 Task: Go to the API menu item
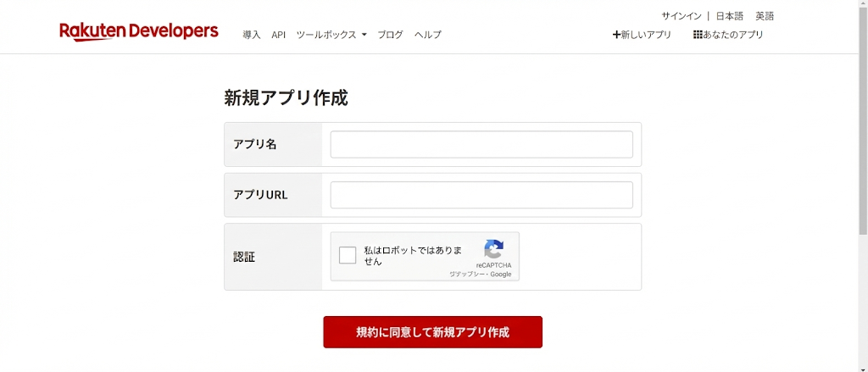pos(279,35)
